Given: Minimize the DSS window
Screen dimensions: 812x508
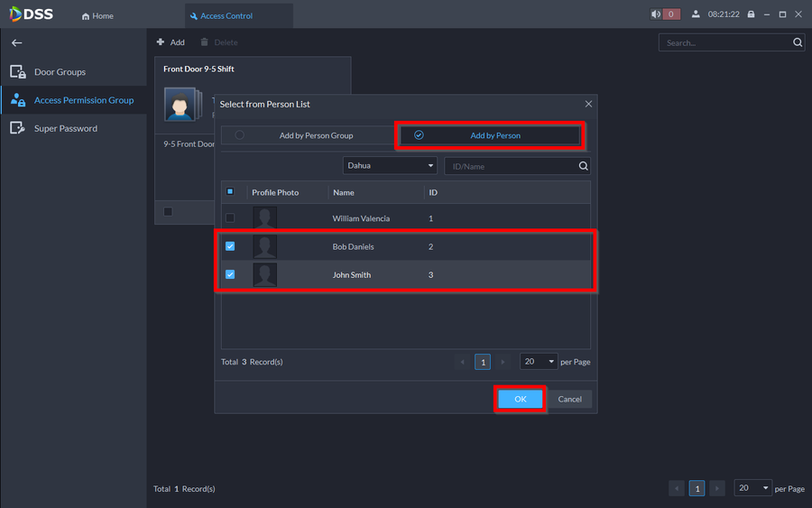Looking at the screenshot, I should 767,14.
